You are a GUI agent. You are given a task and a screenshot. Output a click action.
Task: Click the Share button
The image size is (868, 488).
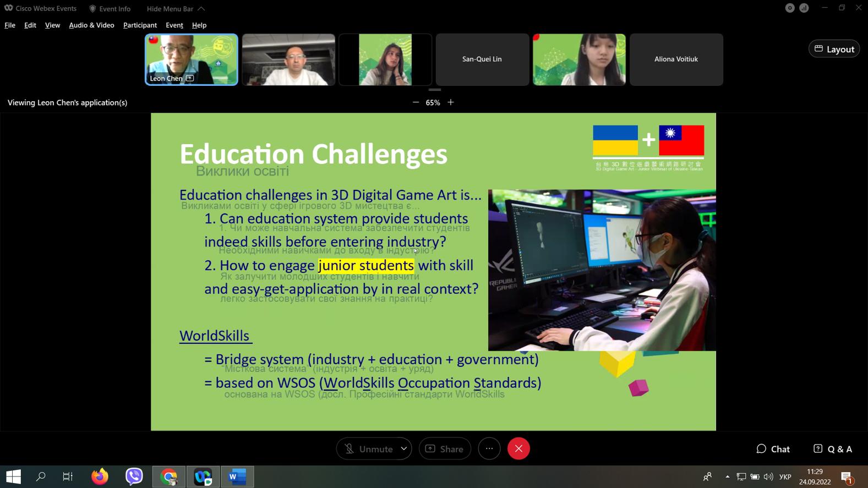click(x=445, y=449)
